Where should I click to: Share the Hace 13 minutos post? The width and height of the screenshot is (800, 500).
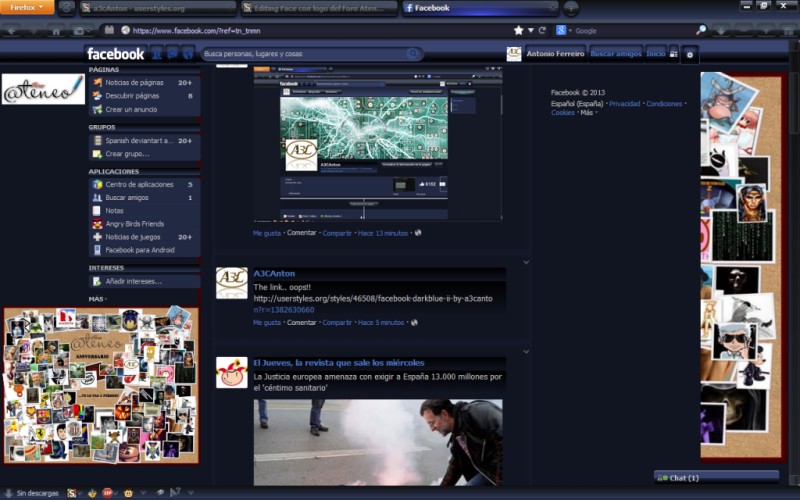pyautogui.click(x=337, y=233)
